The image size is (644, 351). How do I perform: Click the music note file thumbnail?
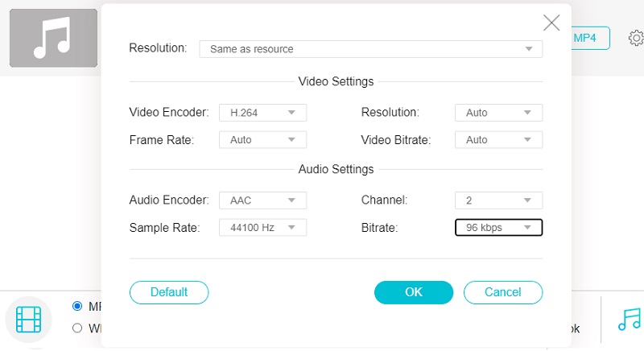[x=53, y=38]
